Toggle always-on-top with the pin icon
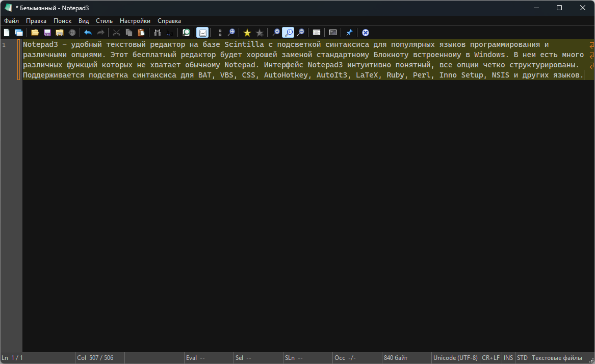The width and height of the screenshot is (595, 364). [349, 33]
